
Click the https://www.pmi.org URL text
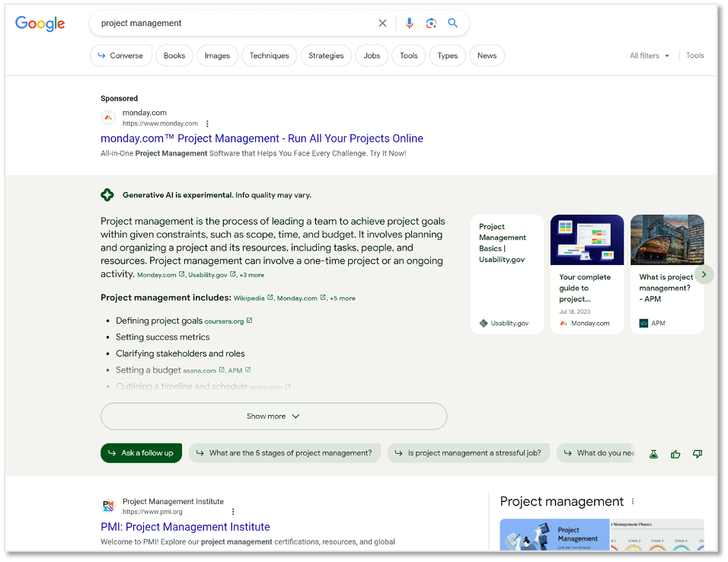(x=152, y=512)
